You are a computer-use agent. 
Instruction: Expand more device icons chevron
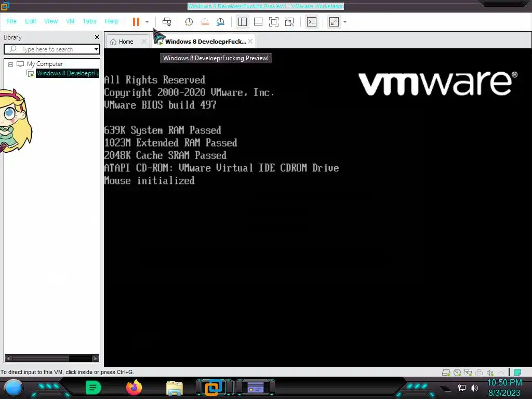pyautogui.click(x=501, y=373)
